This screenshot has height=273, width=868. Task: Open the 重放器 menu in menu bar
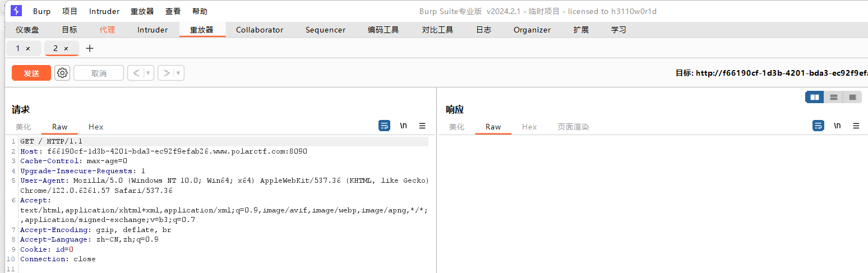click(x=142, y=11)
